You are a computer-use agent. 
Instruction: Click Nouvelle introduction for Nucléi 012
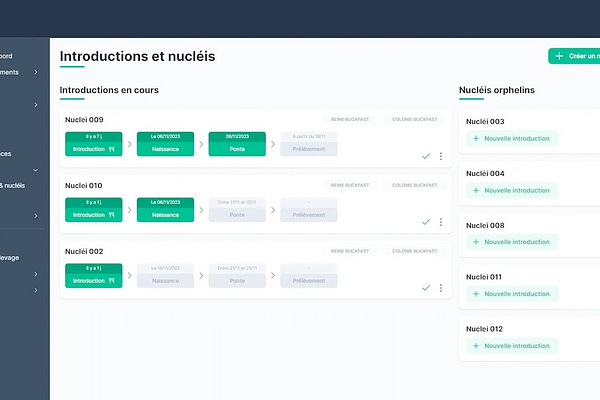pyautogui.click(x=512, y=346)
